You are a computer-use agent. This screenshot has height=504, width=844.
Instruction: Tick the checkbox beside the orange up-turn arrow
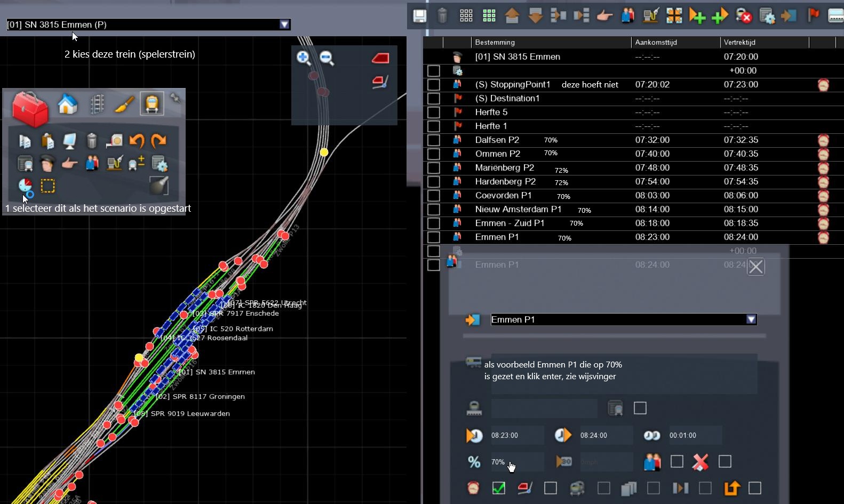pyautogui.click(x=755, y=488)
